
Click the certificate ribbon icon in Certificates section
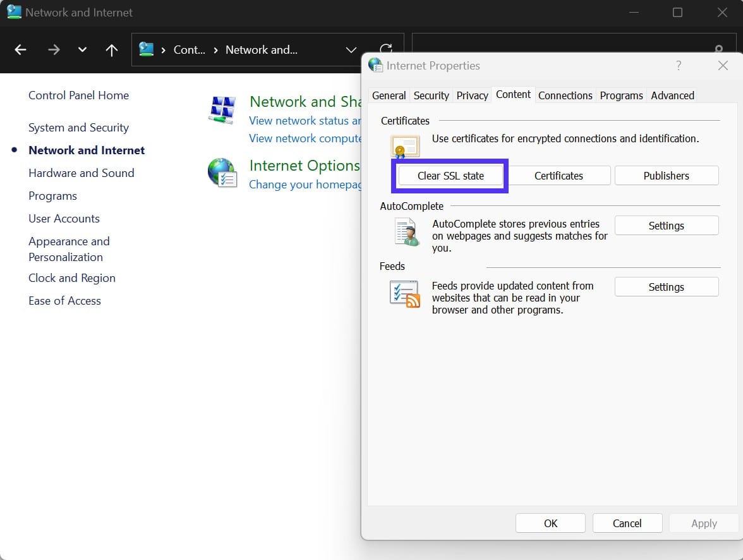pyautogui.click(x=404, y=146)
